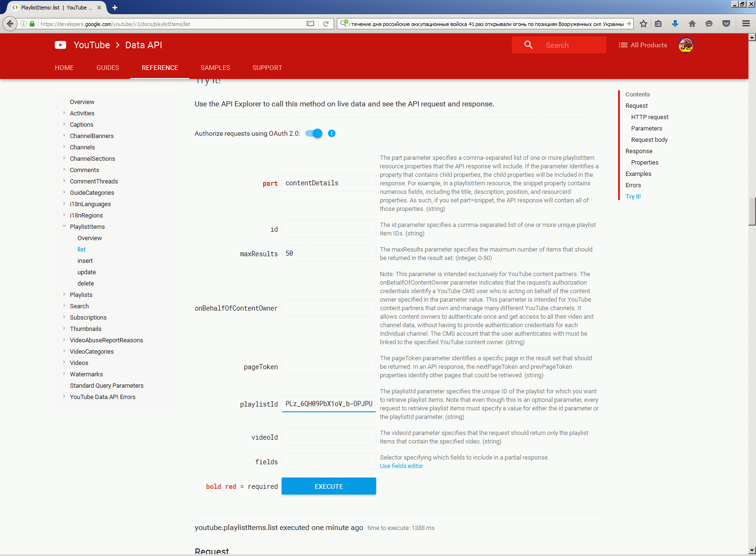Click the OAuth info exclamation icon

pyautogui.click(x=332, y=133)
